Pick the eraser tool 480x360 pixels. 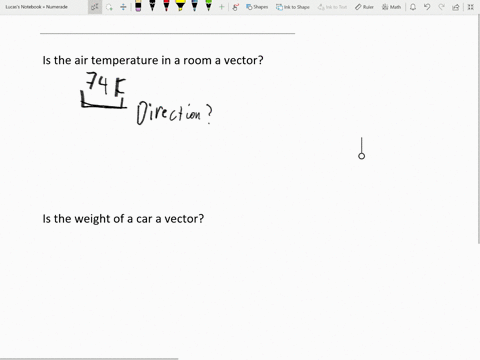(x=138, y=6)
